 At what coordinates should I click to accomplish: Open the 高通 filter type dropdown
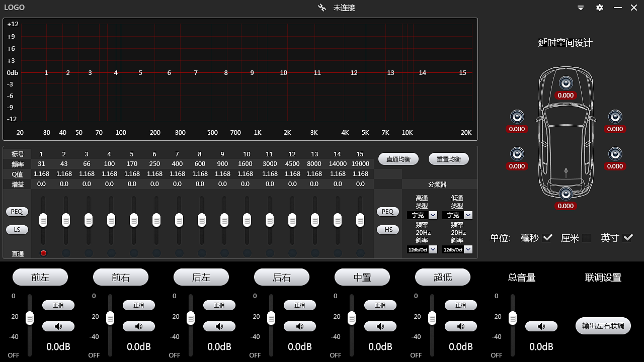pos(433,215)
